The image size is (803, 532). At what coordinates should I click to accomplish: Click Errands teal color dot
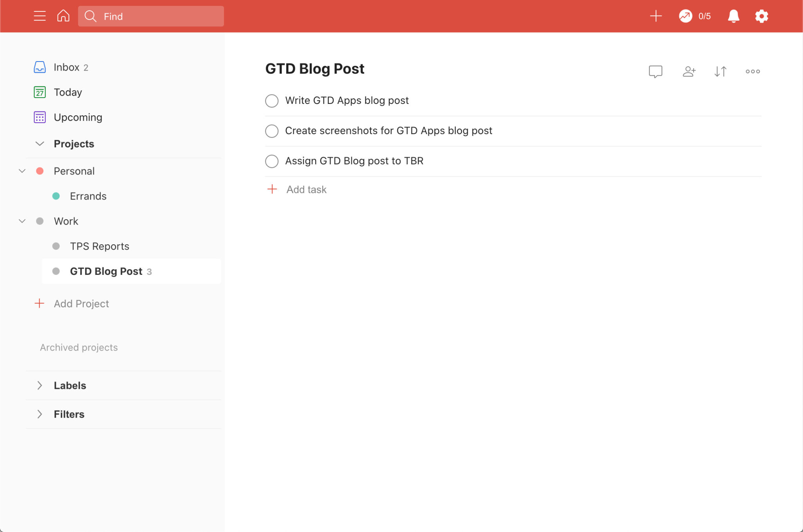point(56,196)
